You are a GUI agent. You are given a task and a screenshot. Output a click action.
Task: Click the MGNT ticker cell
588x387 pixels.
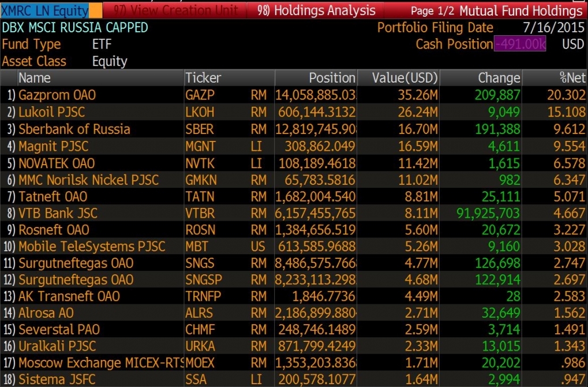pos(201,146)
